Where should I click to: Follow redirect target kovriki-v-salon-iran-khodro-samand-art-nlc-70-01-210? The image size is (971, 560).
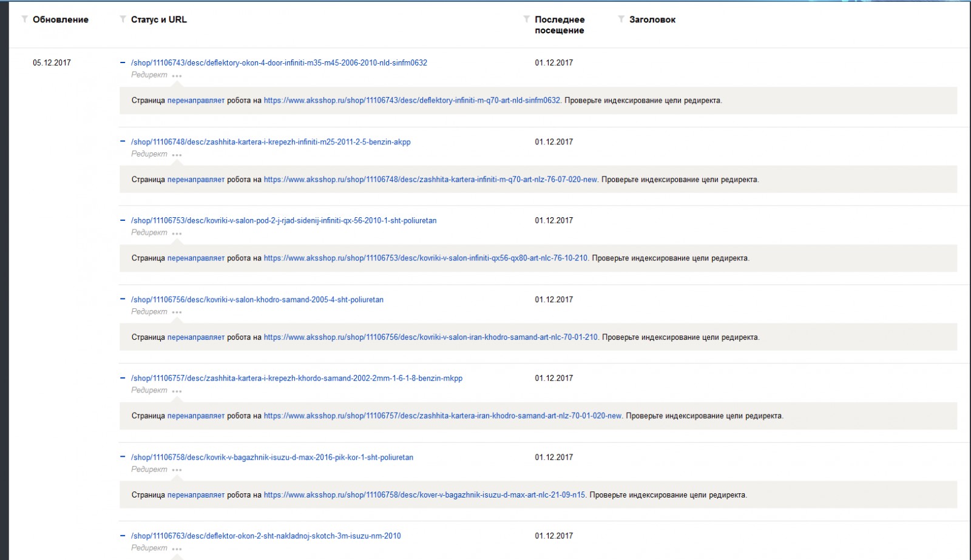(x=431, y=337)
